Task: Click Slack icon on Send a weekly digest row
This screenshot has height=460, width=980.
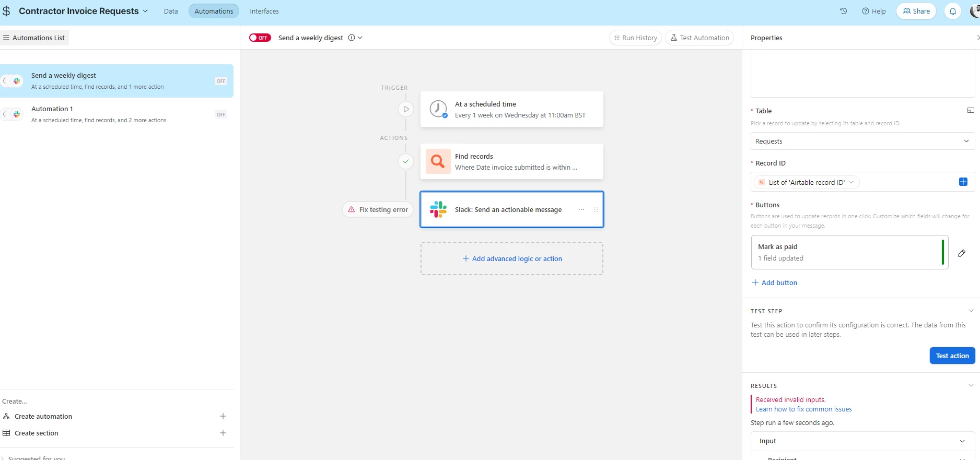Action: tap(17, 81)
